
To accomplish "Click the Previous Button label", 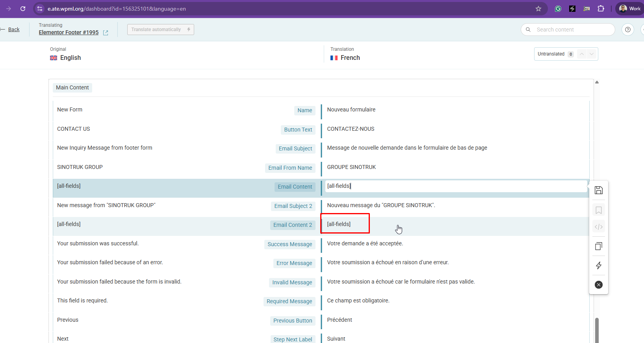I will click(293, 321).
